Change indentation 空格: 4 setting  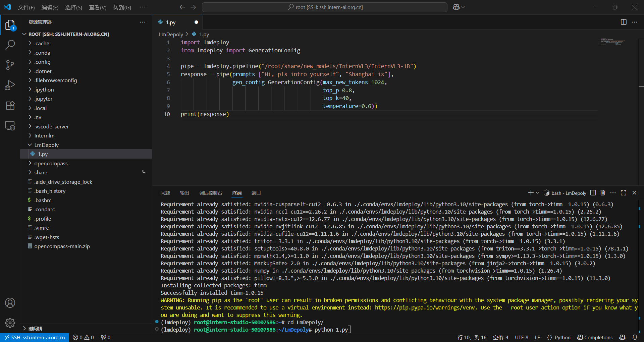[500, 337]
